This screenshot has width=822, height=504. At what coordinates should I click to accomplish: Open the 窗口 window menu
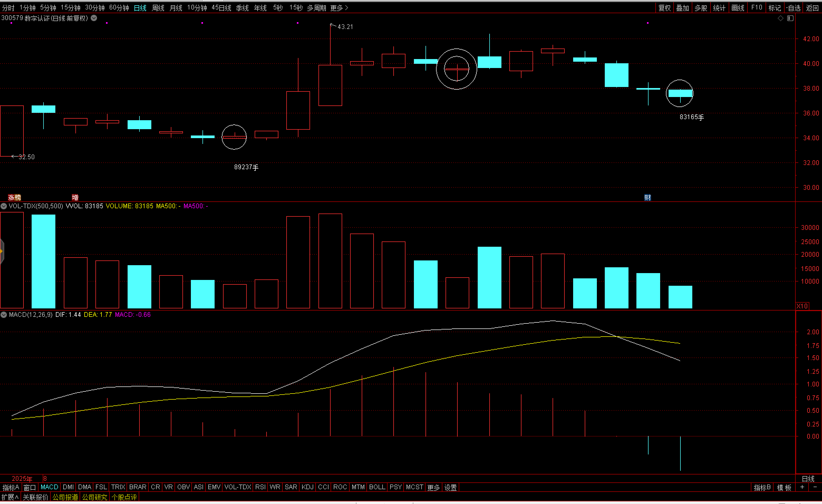click(x=29, y=487)
